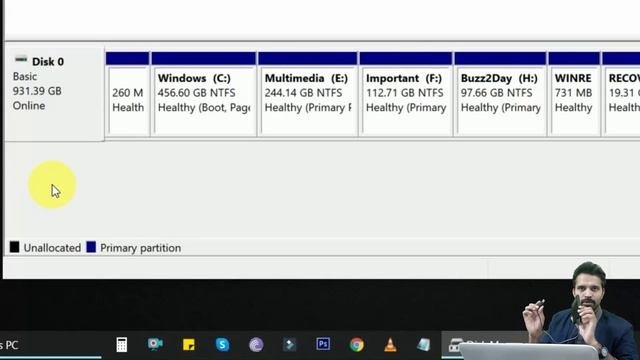The height and width of the screenshot is (360, 640).
Task: Click the 112.71 GB NTFS label
Action: point(404,93)
